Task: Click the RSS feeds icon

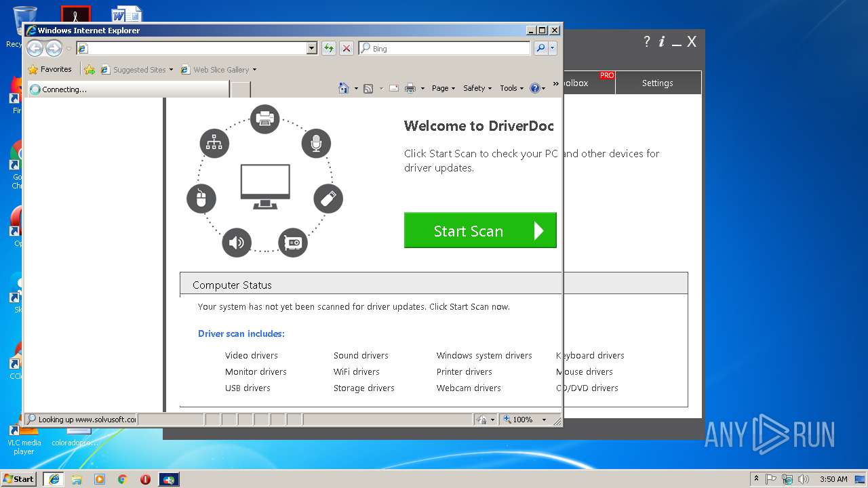Action: [x=368, y=88]
